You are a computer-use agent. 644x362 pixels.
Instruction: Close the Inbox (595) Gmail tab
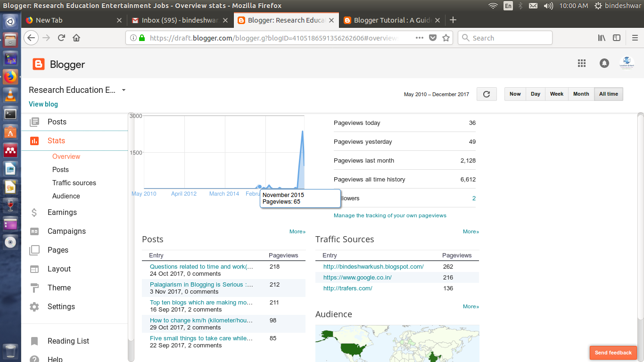[x=225, y=20]
